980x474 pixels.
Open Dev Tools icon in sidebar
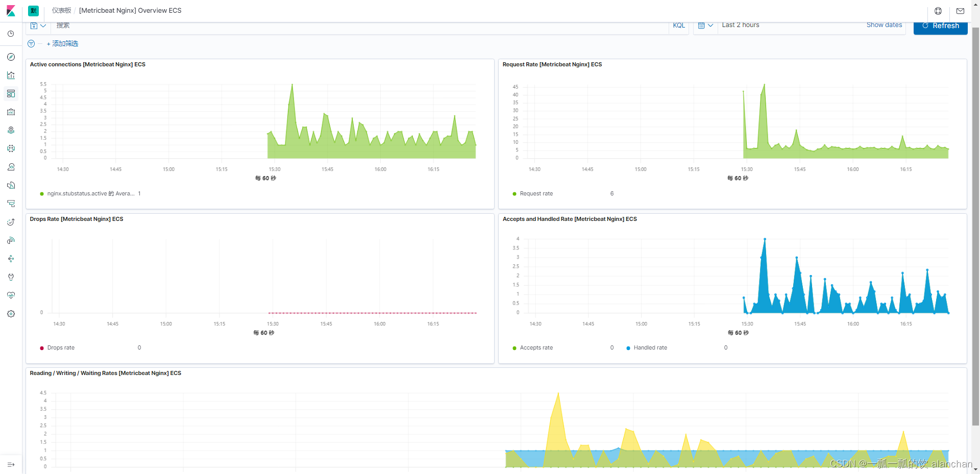coord(11,278)
